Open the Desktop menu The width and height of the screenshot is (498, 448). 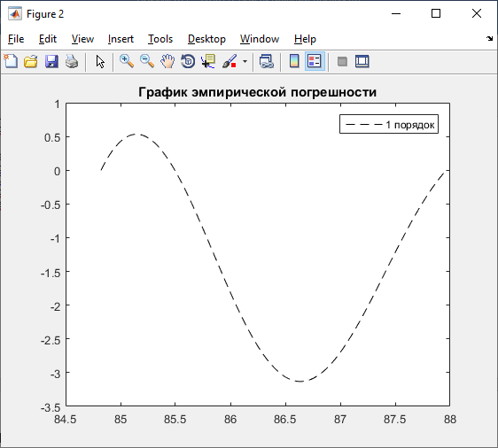click(206, 39)
